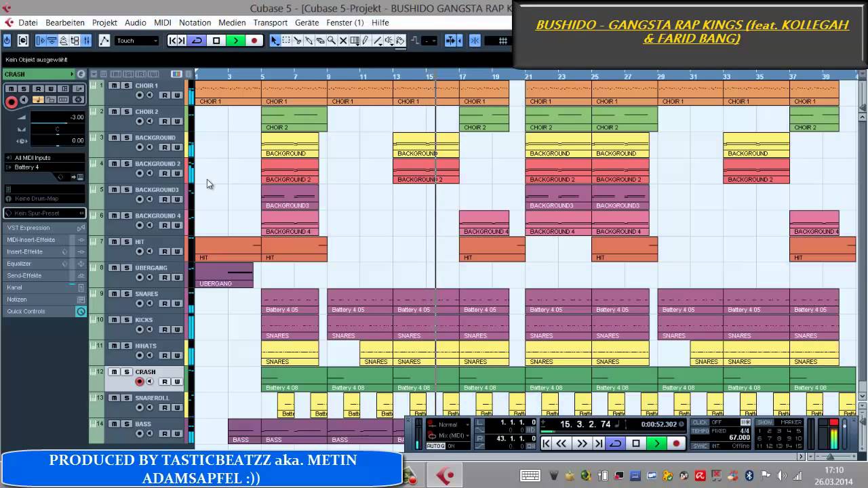868x488 pixels.
Task: Open the Datei menu
Action: [28, 22]
